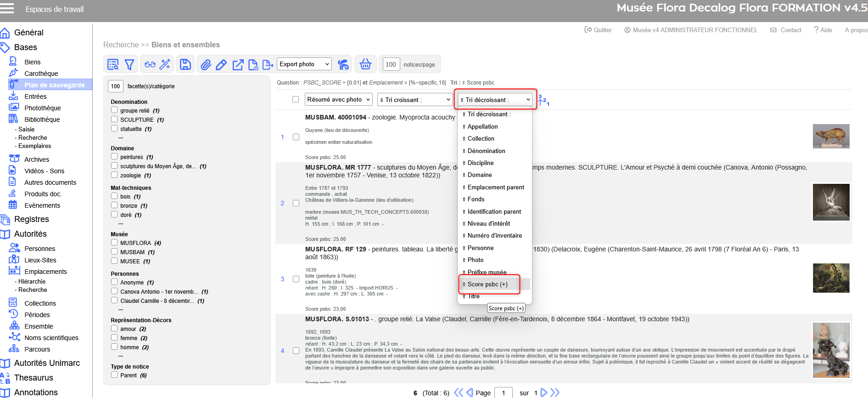Click the filter funnel icon in toolbar

129,65
